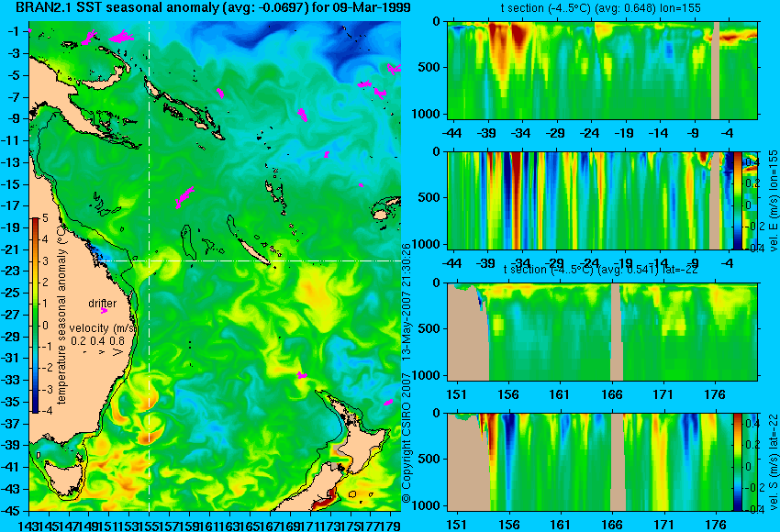Viewport: 780px width, 532px height.
Task: Click the 'vel. E (m/s) lon=155' label
Action: tap(774, 199)
